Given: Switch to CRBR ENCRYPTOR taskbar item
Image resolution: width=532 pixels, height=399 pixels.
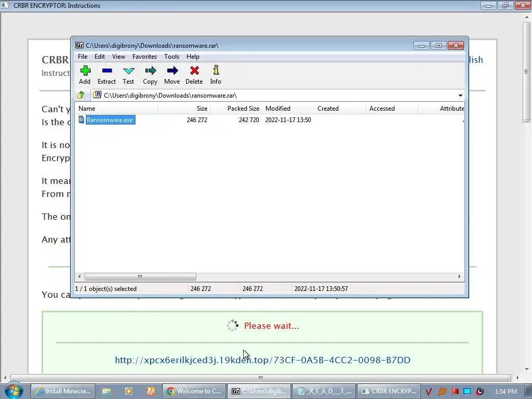Looking at the screenshot, I should (x=389, y=391).
